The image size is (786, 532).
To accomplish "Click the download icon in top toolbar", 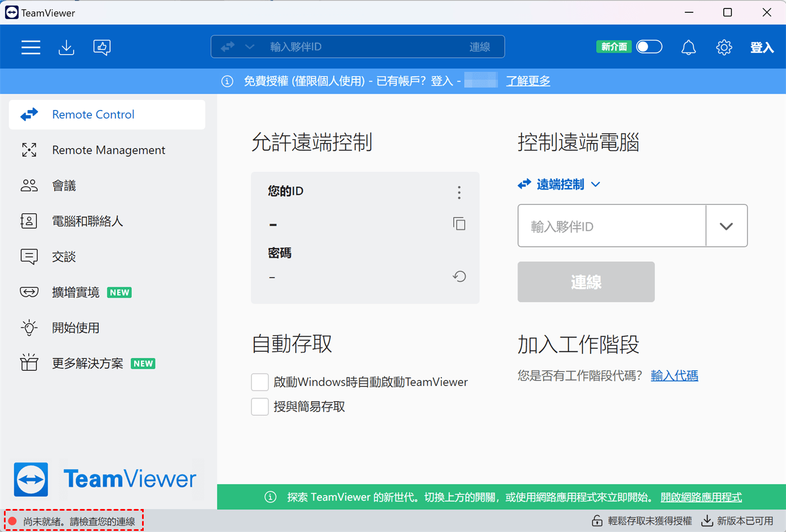I will pyautogui.click(x=66, y=47).
